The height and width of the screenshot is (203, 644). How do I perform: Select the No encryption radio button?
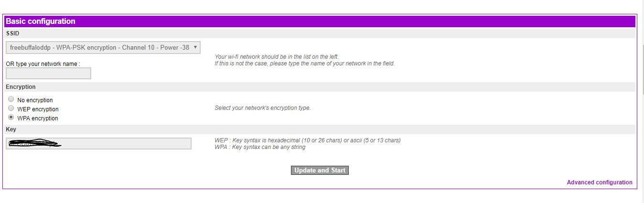tap(11, 99)
